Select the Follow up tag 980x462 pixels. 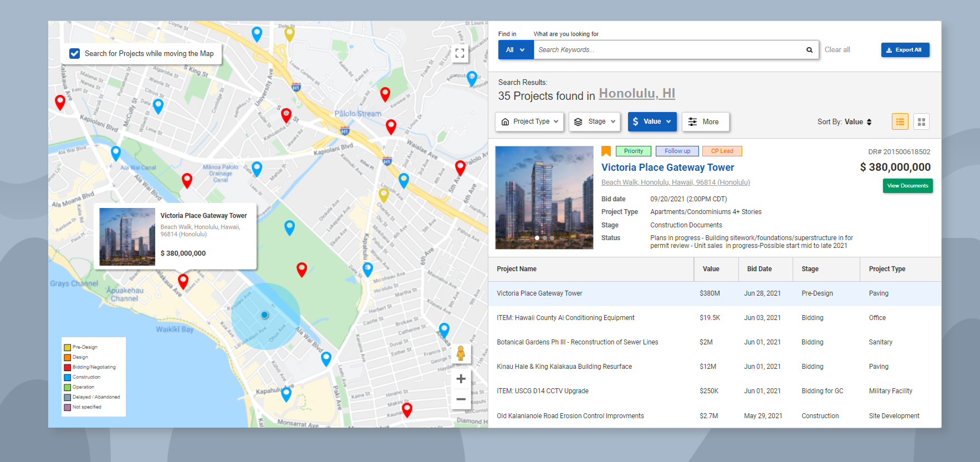click(677, 151)
